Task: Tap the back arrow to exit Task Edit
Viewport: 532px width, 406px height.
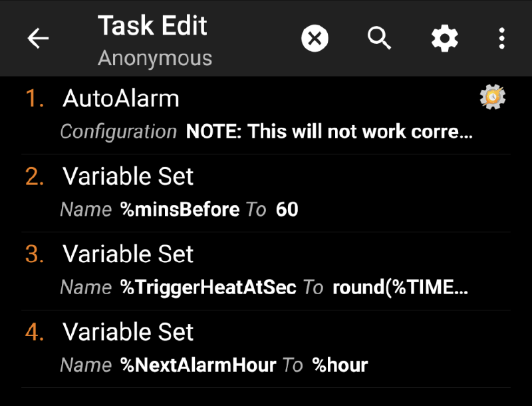Action: click(38, 38)
